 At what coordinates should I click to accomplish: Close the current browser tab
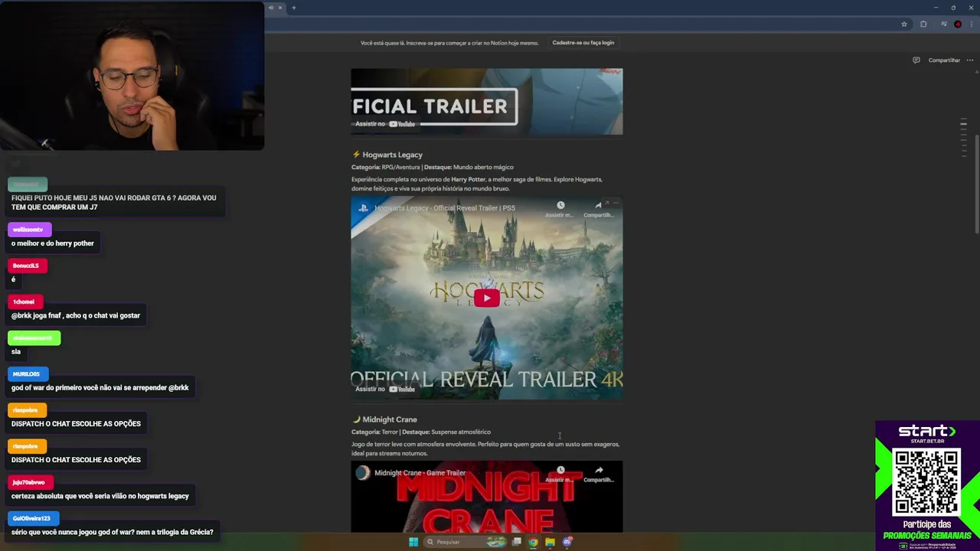tap(279, 8)
